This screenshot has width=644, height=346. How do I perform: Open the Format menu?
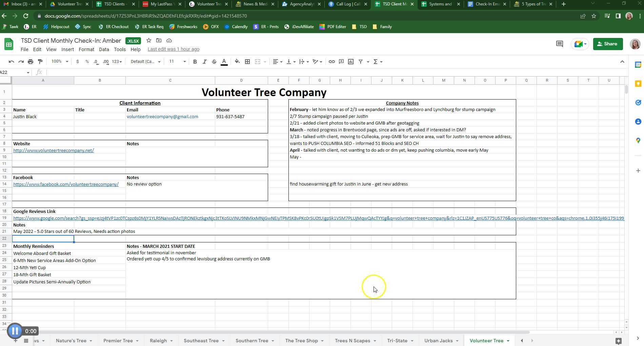86,49
